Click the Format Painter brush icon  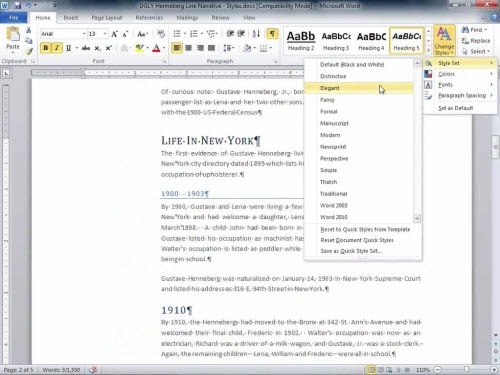click(x=29, y=51)
